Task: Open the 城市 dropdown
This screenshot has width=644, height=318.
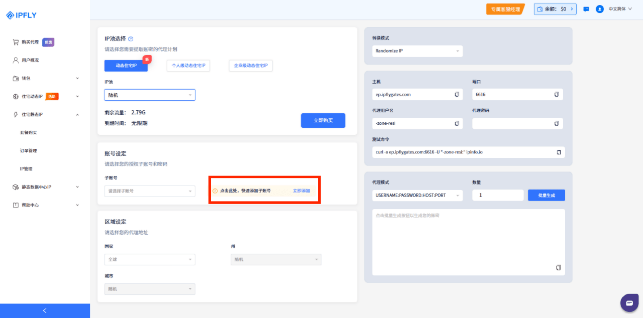Action: point(150,289)
